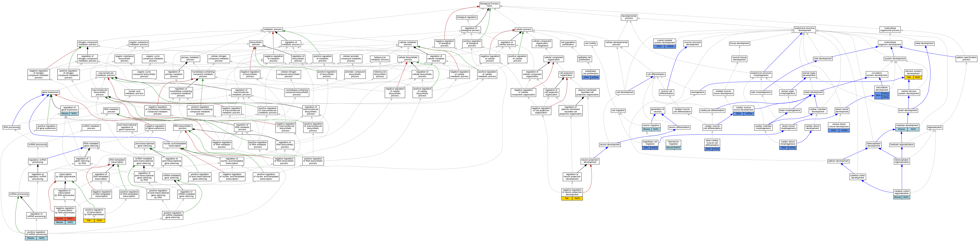Click the cardiac chamber morphogenesis node
Screen dimensions: 980x242
[763, 127]
